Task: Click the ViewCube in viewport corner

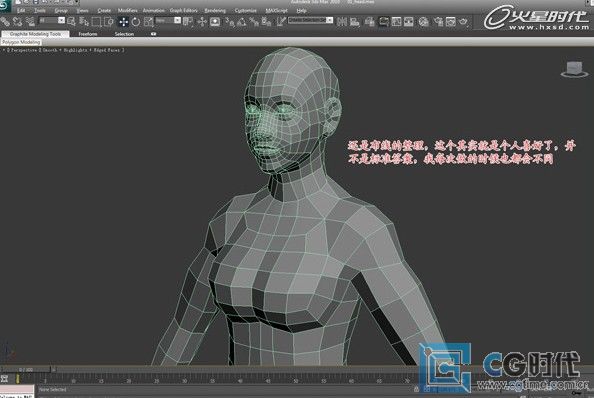Action: pos(574,70)
